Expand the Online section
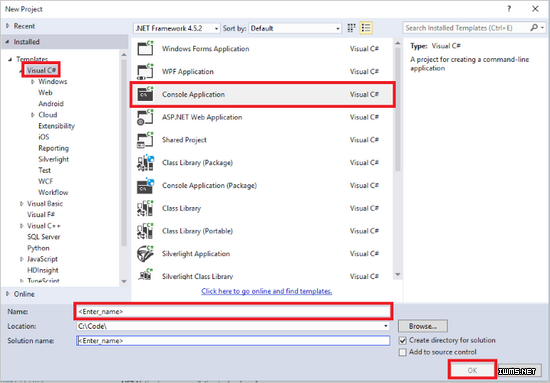Image resolution: width=550 pixels, height=383 pixels. pyautogui.click(x=8, y=294)
